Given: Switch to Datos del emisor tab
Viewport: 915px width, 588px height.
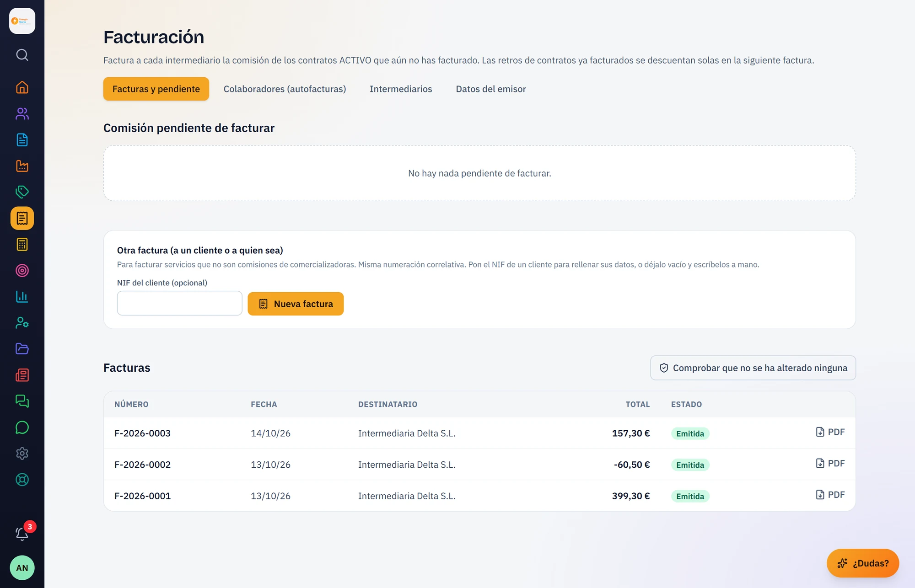Looking at the screenshot, I should pos(491,89).
